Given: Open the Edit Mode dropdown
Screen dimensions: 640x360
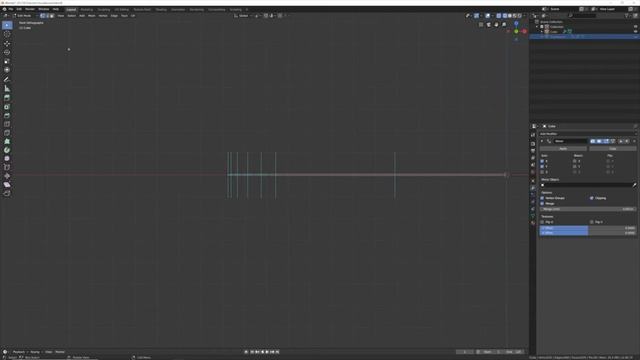Looking at the screenshot, I should [x=25, y=16].
